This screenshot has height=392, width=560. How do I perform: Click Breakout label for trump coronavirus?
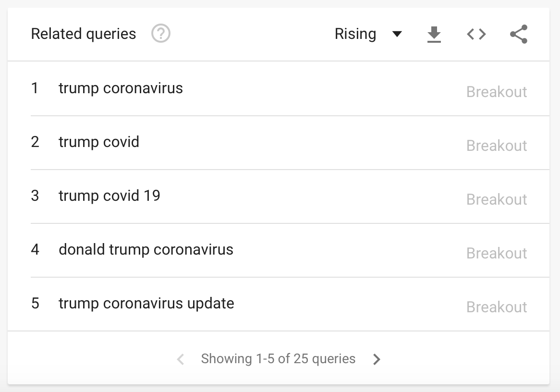click(497, 92)
